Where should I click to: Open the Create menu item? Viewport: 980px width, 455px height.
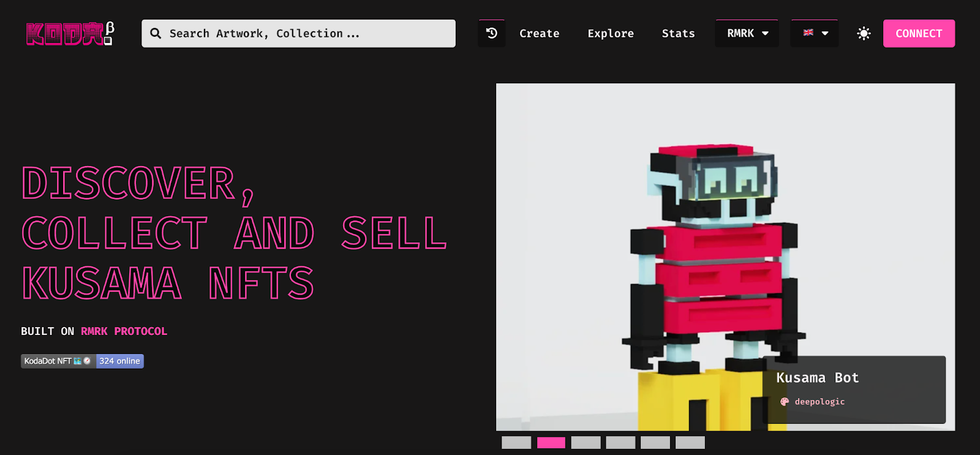(539, 33)
